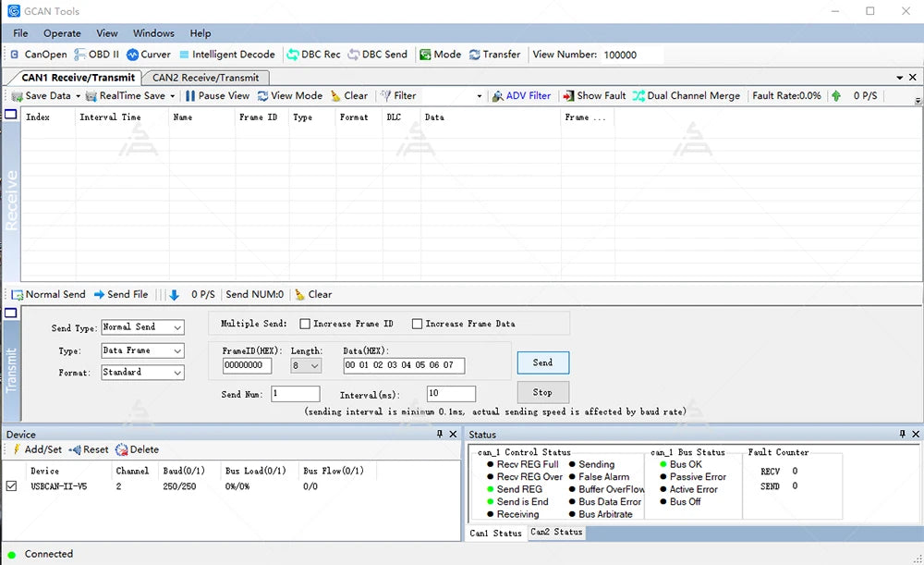The height and width of the screenshot is (565, 924).
Task: Open the ADV Filter
Action: tap(521, 95)
